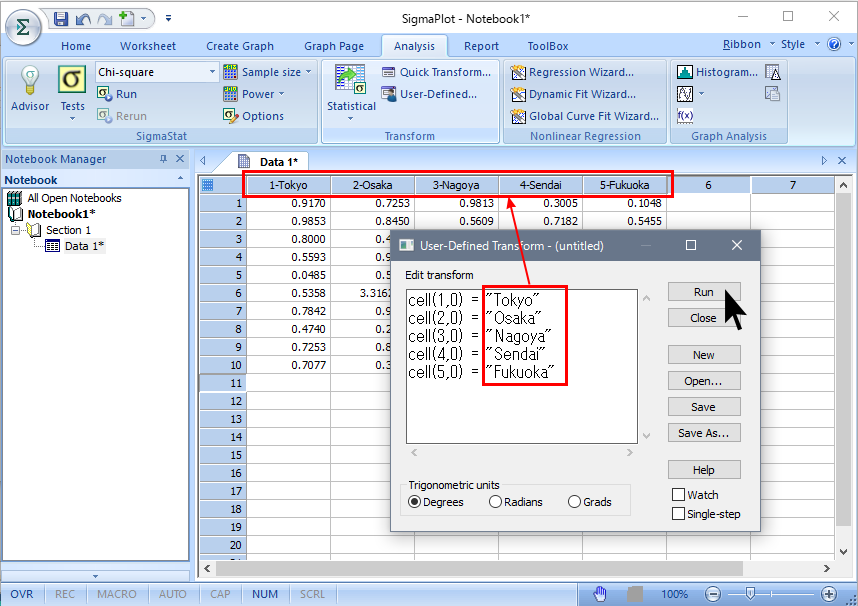Click zoom out minus button
The height and width of the screenshot is (606, 858).
[x=712, y=594]
